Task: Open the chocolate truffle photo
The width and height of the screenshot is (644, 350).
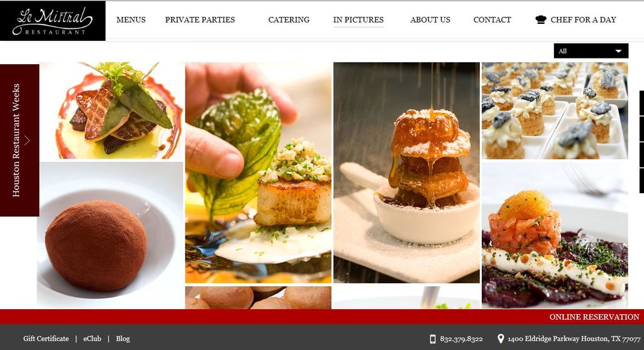Action: point(110,235)
